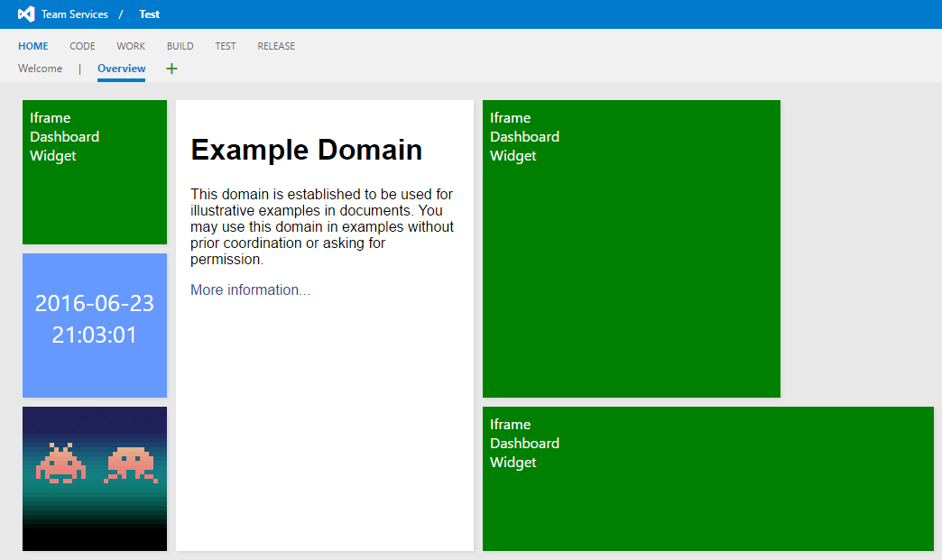Open the TEST hub

(226, 46)
